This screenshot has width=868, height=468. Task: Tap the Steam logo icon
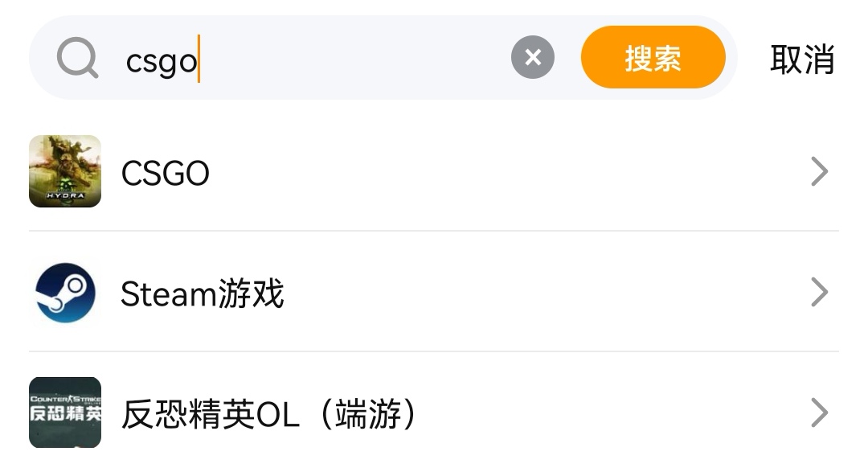pos(65,293)
